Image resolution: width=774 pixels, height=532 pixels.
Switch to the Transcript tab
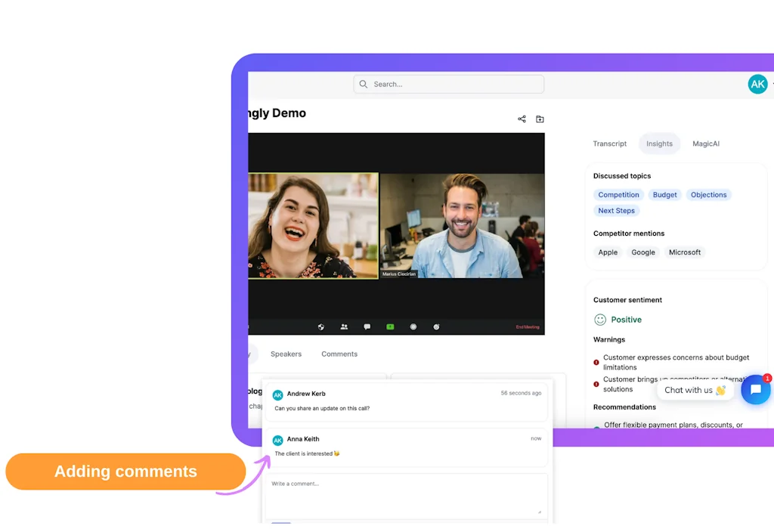pyautogui.click(x=609, y=144)
